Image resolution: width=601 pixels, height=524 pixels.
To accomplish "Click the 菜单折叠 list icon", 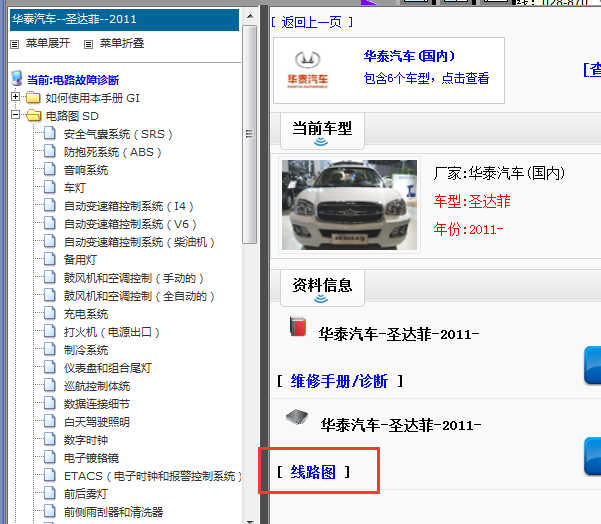I will 89,44.
